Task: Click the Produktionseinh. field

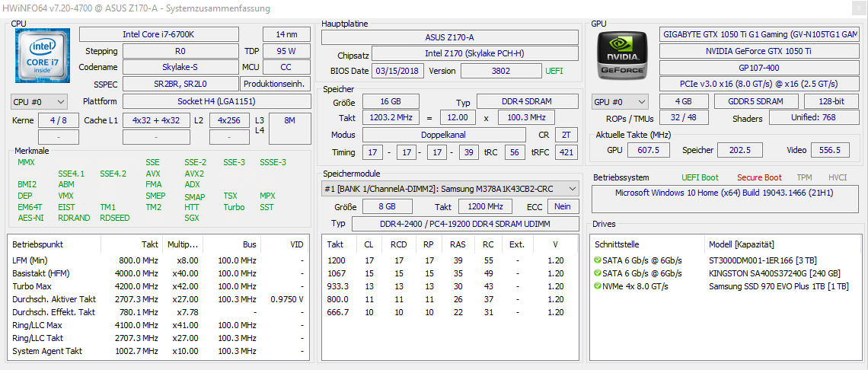Action: point(275,84)
